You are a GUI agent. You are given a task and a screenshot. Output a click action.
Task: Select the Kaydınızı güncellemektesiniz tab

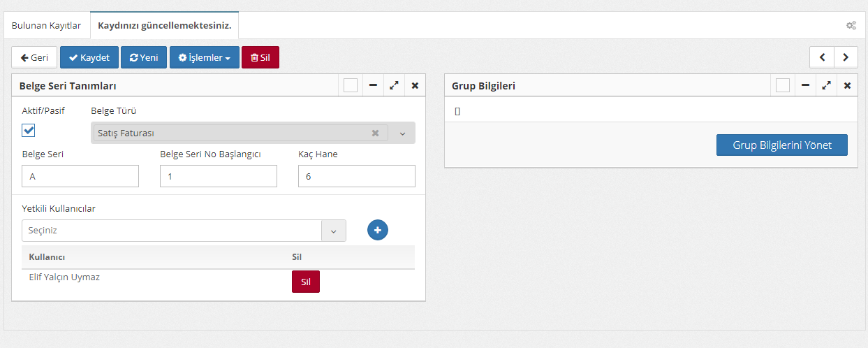click(164, 26)
